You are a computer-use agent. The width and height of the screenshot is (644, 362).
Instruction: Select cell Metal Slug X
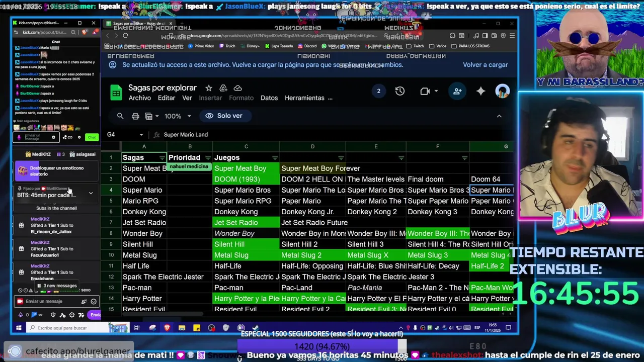[376, 255]
